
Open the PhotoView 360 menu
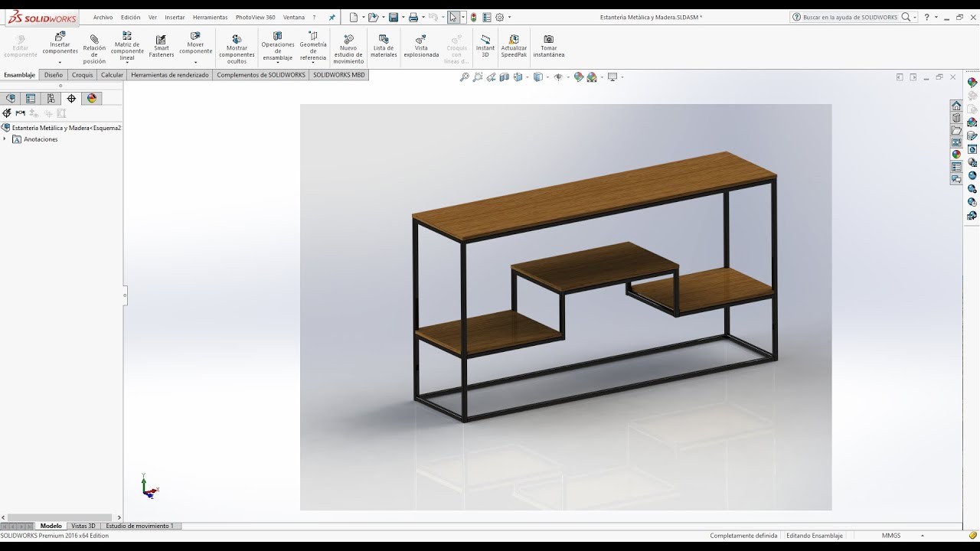pyautogui.click(x=255, y=17)
